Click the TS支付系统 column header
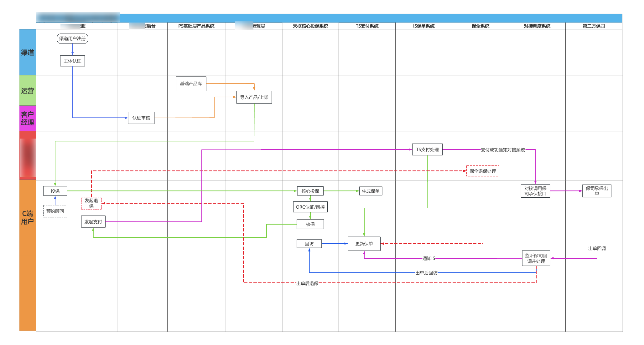This screenshot has height=345, width=644. (x=367, y=26)
